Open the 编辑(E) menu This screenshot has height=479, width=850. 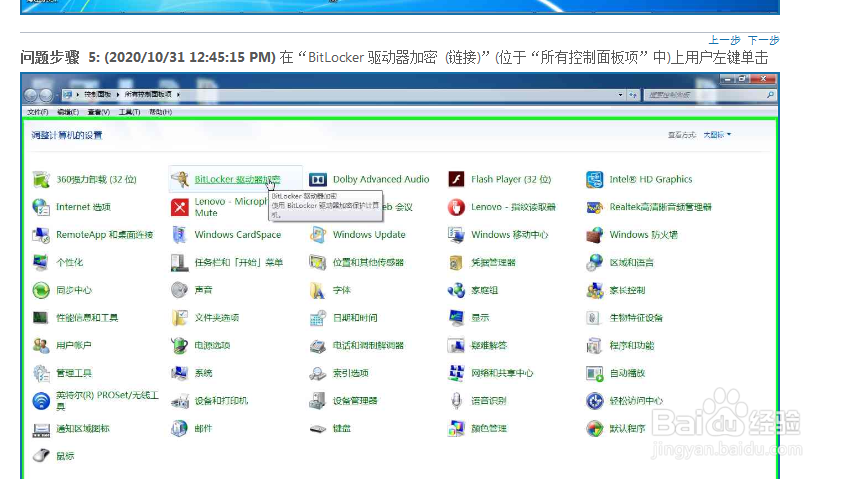coord(68,112)
